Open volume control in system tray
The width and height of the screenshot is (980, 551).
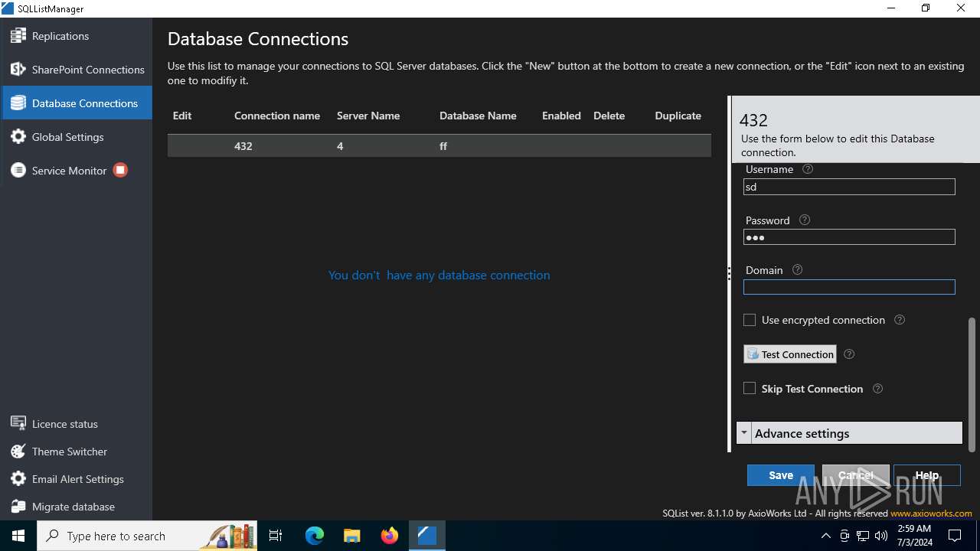tap(880, 536)
